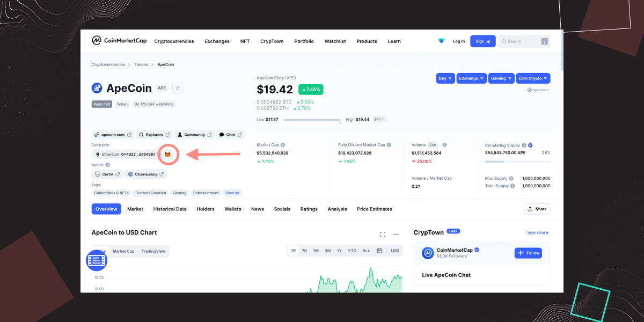Toggle the LOG scale on chart
This screenshot has height=322, width=644.
tap(394, 251)
